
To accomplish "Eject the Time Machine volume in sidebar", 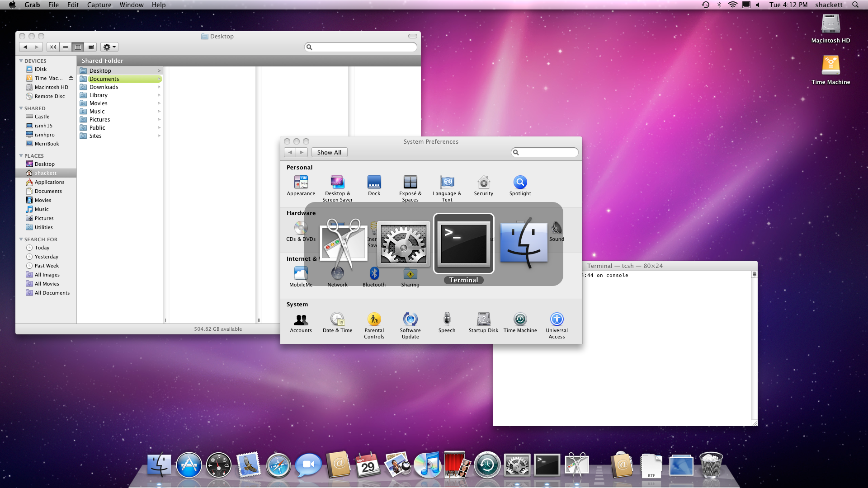I will tap(71, 78).
